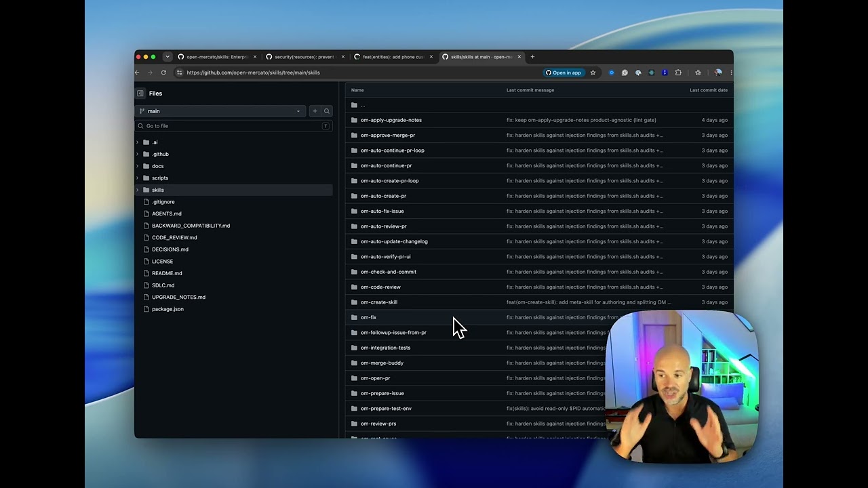Open the om-auto-continue-pr folder link

pyautogui.click(x=386, y=165)
